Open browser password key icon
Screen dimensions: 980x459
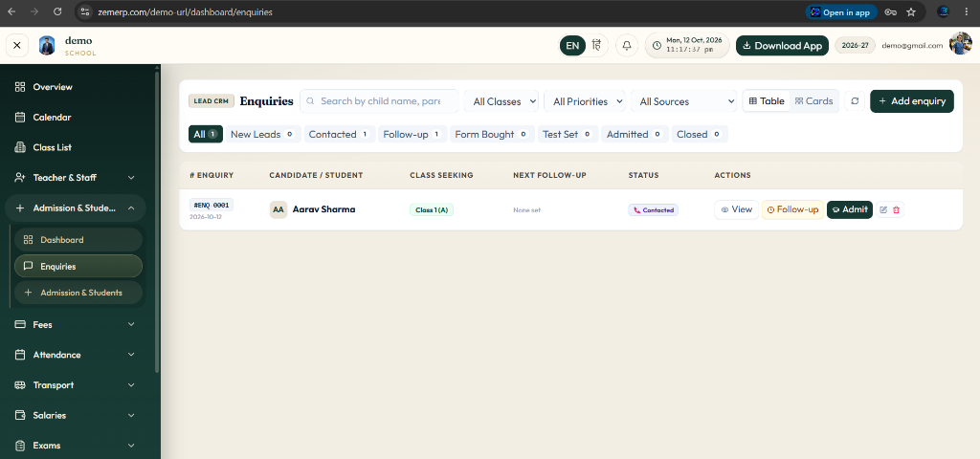(x=891, y=11)
